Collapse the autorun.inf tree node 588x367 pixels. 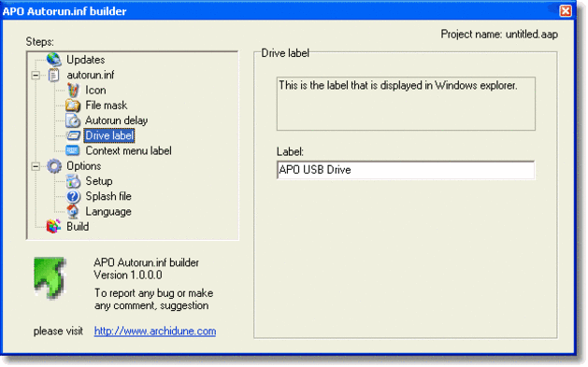[36, 76]
